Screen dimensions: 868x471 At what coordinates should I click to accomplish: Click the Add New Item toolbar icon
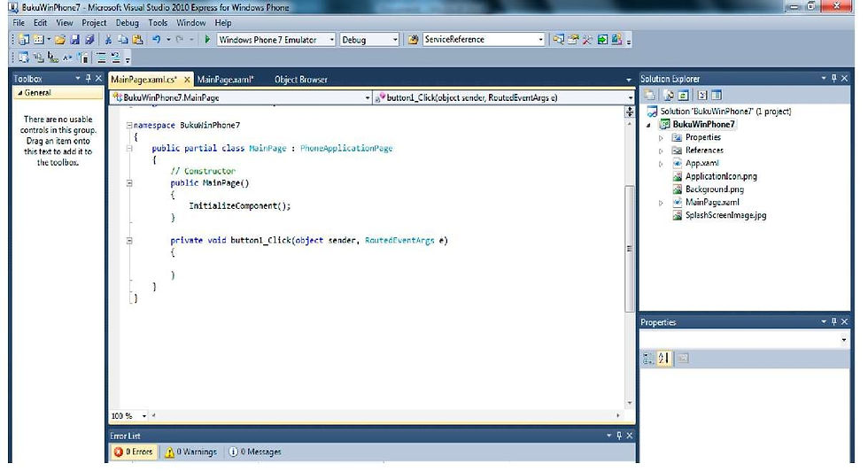tap(38, 40)
